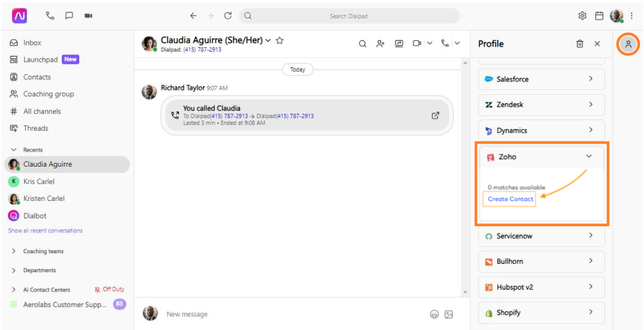Collapse the Recents section
Image resolution: width=644 pixels, height=330 pixels.
[x=13, y=150]
